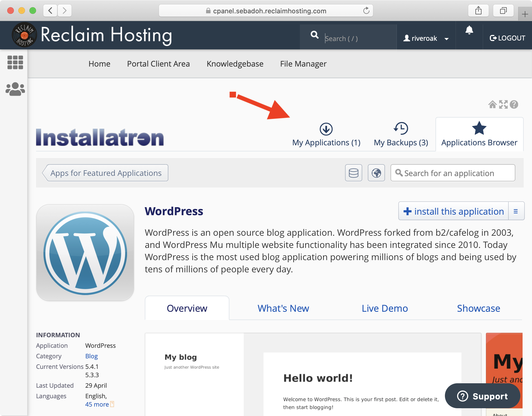Screen dimensions: 532x416
Task: Click the WordPress application logo
Action: tap(85, 253)
